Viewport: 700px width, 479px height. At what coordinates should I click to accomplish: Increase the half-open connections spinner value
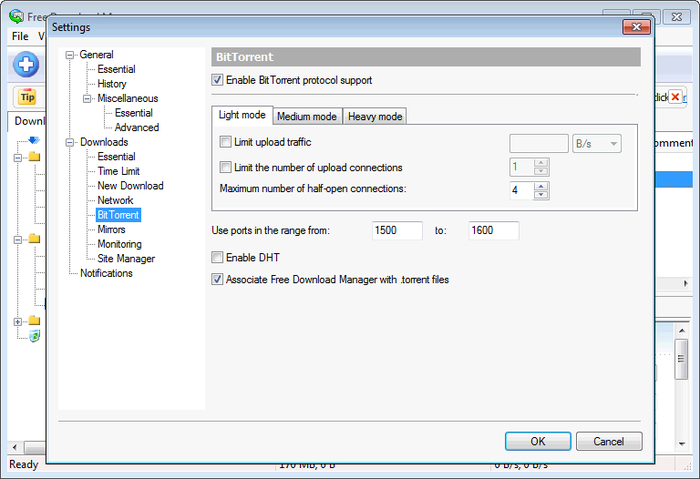point(541,185)
